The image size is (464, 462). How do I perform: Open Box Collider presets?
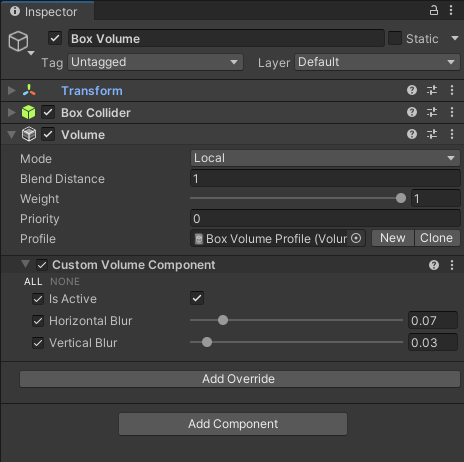[x=432, y=112]
